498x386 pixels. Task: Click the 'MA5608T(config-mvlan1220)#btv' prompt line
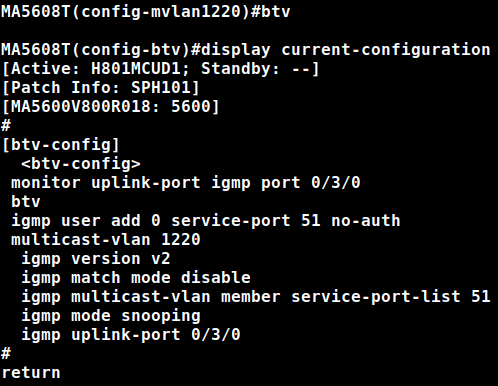click(x=146, y=12)
